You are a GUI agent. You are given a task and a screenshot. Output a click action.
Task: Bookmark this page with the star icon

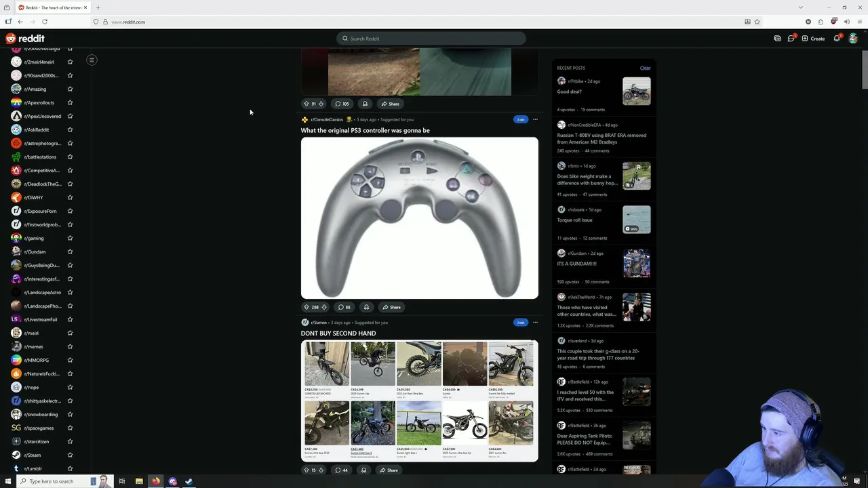pos(757,22)
